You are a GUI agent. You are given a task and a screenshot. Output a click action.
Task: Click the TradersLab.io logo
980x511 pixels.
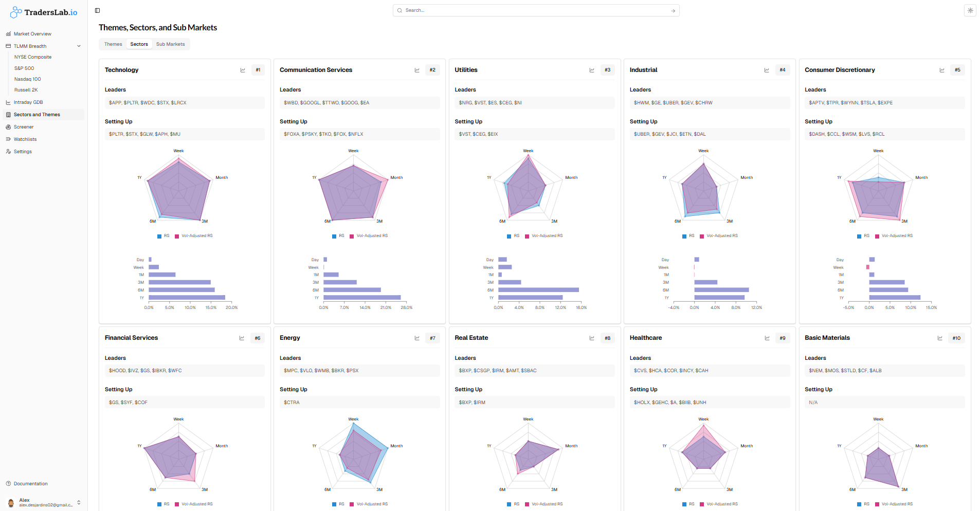(44, 12)
